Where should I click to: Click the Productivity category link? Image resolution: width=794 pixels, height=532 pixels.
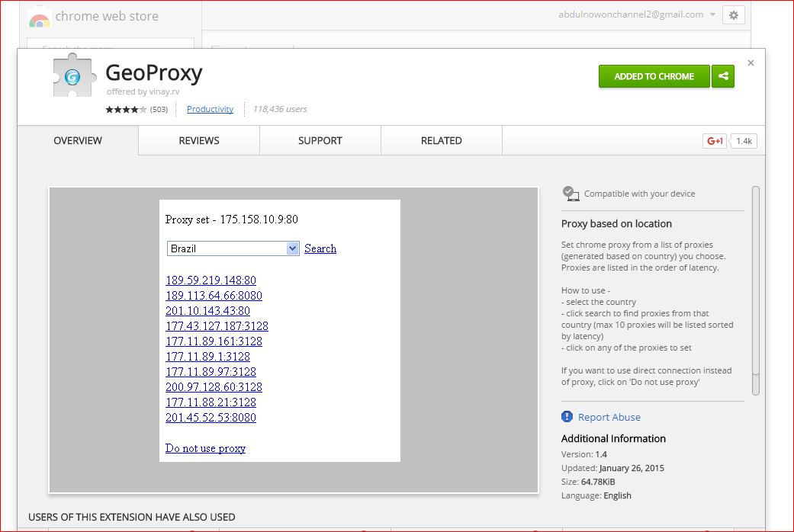[x=211, y=109]
